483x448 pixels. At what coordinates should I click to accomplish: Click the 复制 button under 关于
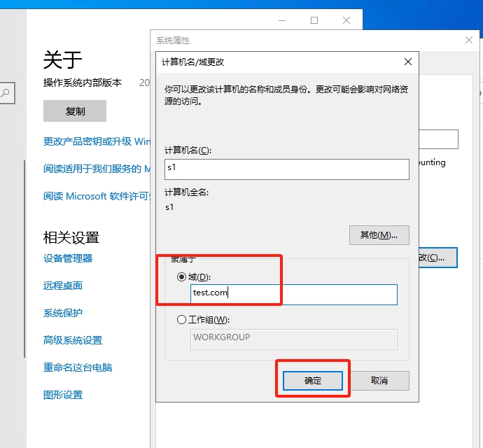pos(75,111)
